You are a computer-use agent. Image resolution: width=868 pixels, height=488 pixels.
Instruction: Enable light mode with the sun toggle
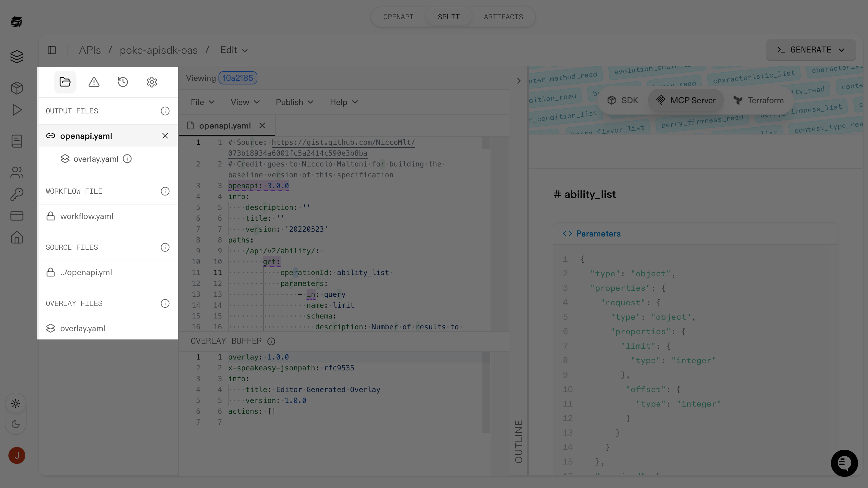pyautogui.click(x=16, y=403)
